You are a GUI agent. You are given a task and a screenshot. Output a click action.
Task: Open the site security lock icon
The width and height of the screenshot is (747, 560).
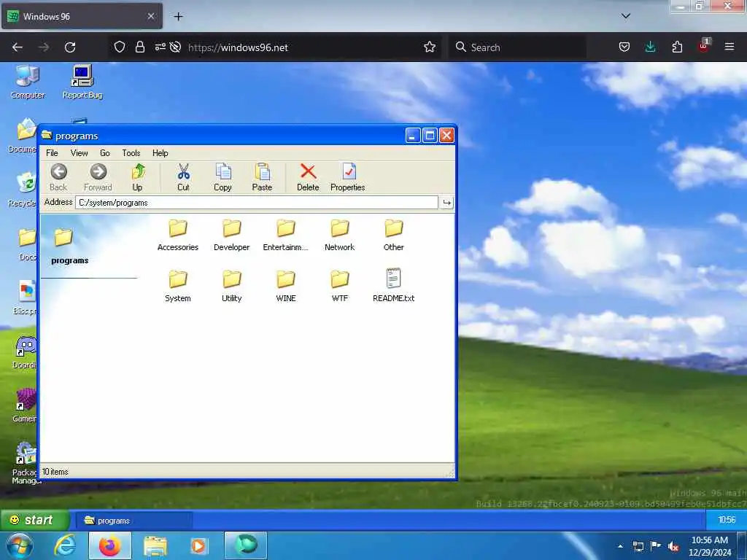tap(139, 47)
